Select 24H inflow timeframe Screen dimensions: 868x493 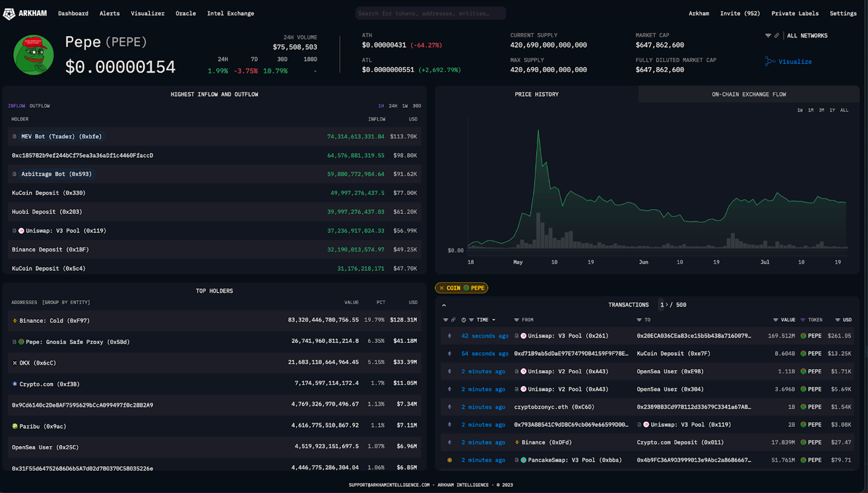coord(393,106)
